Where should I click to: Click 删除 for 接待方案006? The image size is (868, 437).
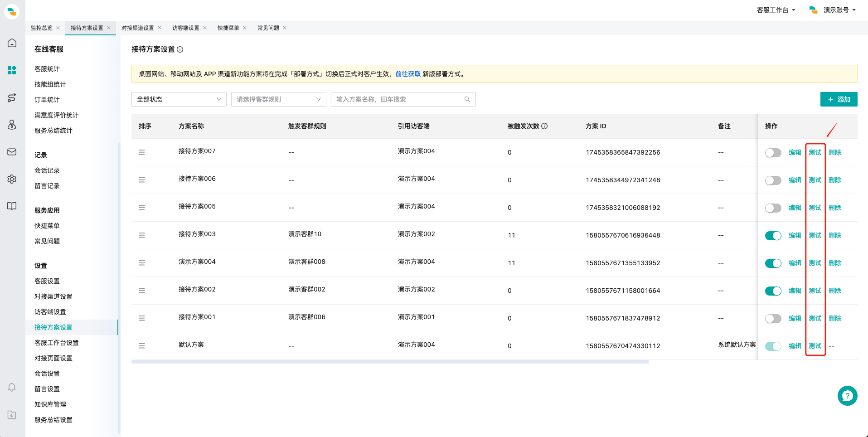tap(835, 180)
